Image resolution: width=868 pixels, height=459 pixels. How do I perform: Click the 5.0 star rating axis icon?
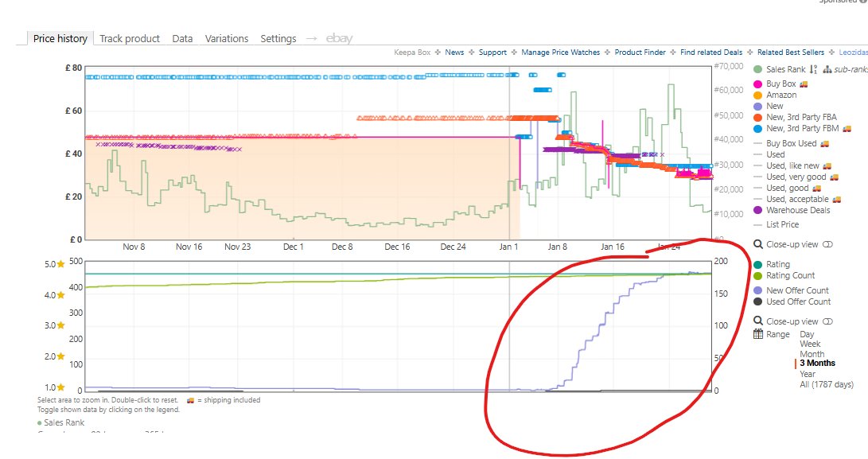click(61, 264)
